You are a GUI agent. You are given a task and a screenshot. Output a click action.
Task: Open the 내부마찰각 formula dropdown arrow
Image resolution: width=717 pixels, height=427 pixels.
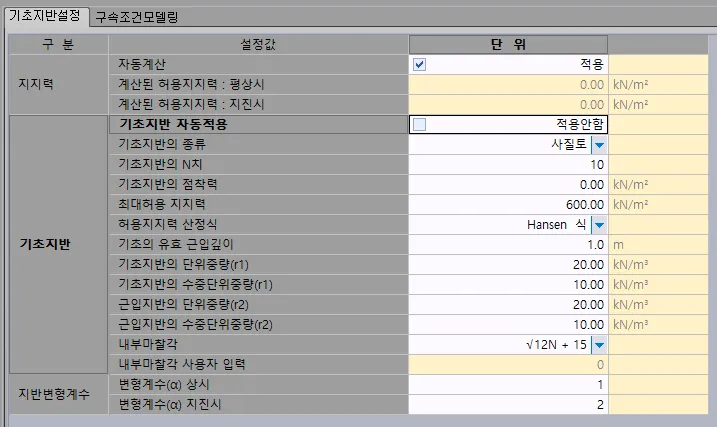[x=599, y=345]
